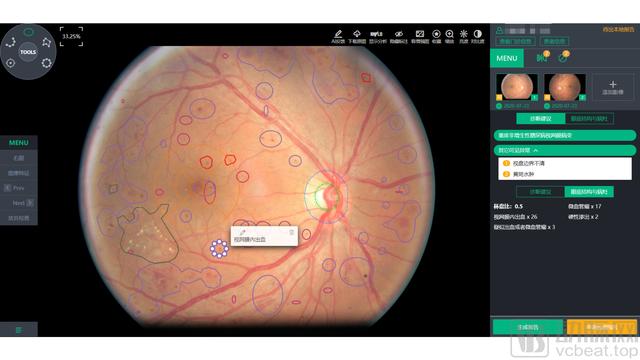Choose the point target tool in the TOOLS wheel
The image size is (640, 360).
10,63
